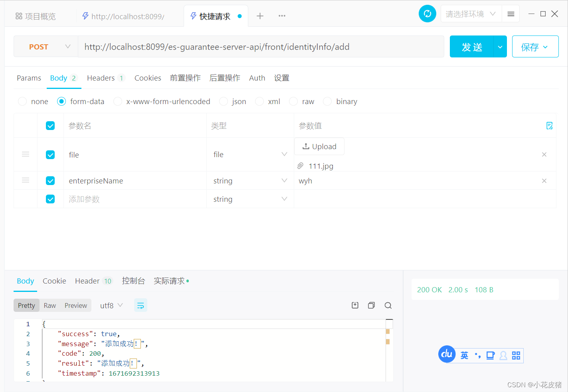Open the 实际请求 tab
The width and height of the screenshot is (568, 392).
(171, 281)
